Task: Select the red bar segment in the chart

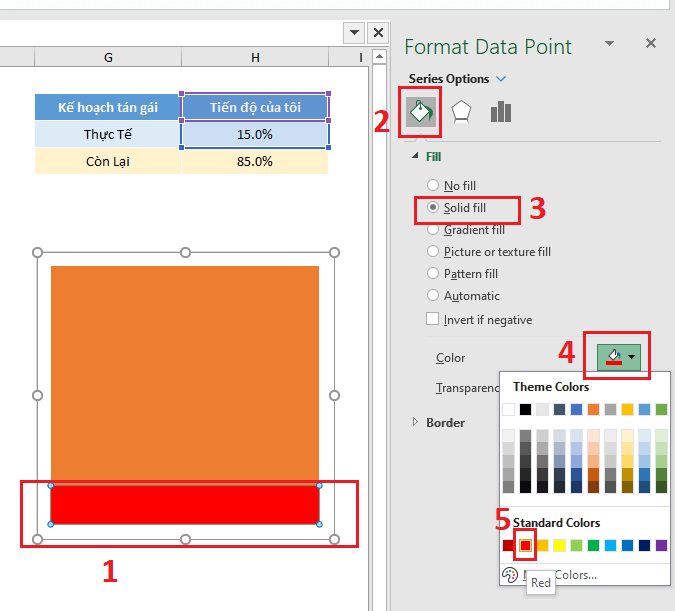Action: point(185,505)
